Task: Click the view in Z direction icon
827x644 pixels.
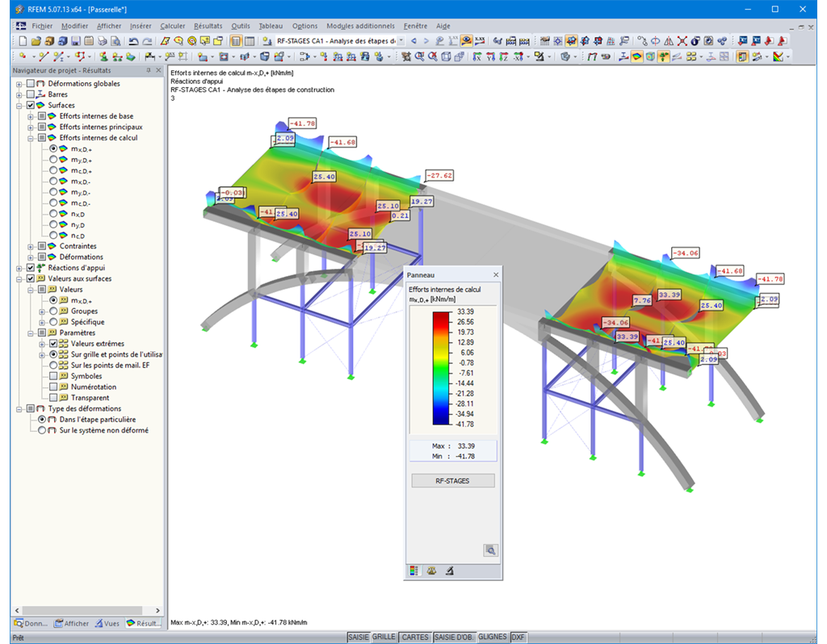Action: pyautogui.click(x=504, y=56)
